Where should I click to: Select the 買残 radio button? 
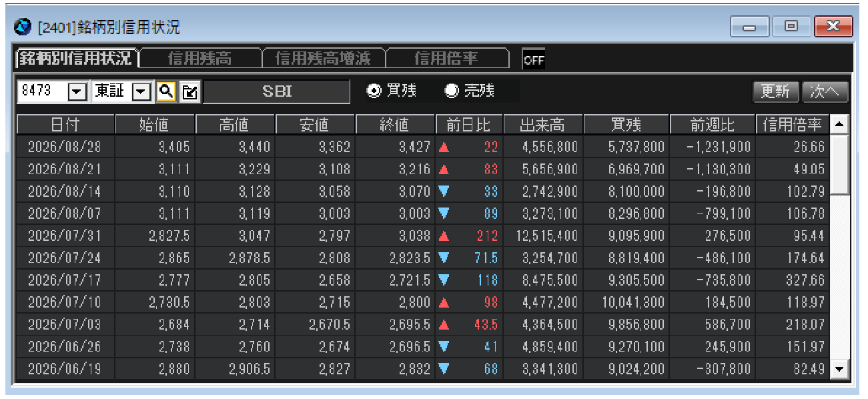click(x=374, y=91)
